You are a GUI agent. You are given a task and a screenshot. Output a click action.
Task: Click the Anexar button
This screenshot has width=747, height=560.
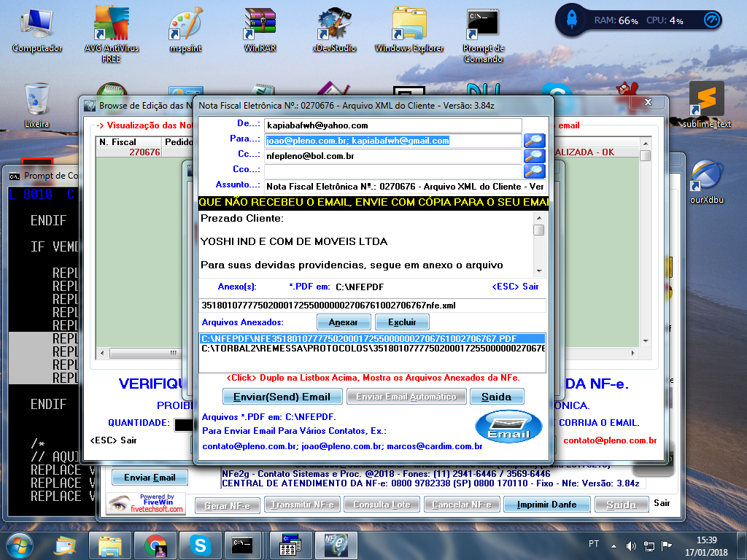pos(343,322)
